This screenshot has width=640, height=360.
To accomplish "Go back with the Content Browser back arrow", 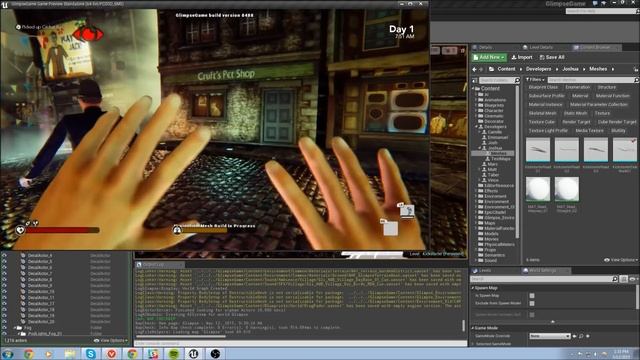I will pyautogui.click(x=474, y=69).
